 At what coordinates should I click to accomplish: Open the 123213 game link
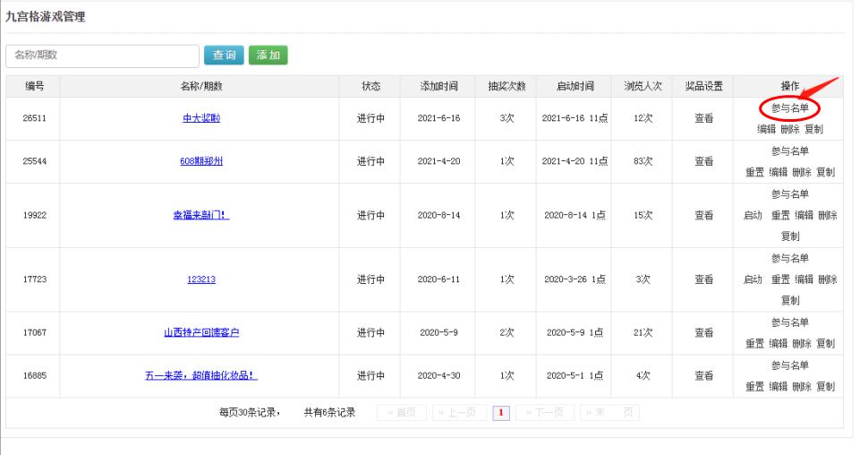coord(201,279)
